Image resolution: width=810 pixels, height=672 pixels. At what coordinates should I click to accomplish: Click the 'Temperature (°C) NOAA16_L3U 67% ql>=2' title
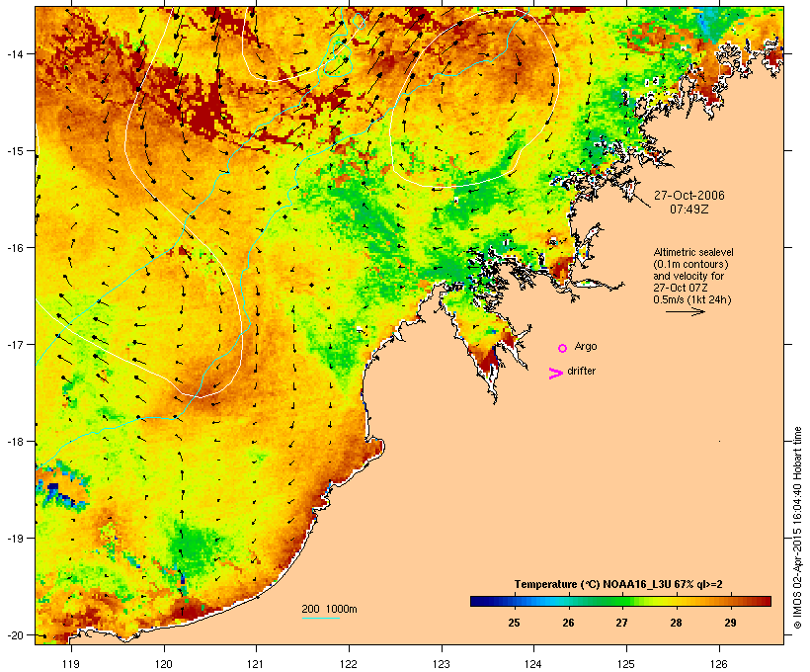pos(618,584)
